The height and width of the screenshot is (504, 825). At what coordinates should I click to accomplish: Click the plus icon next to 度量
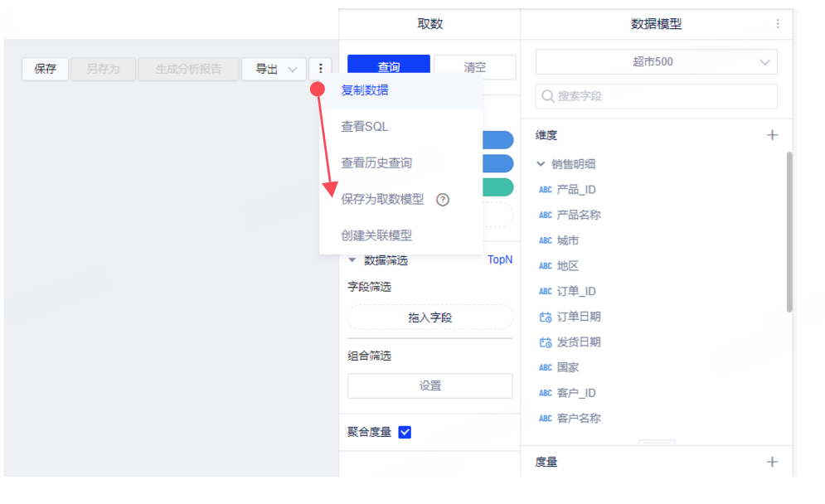coord(772,462)
